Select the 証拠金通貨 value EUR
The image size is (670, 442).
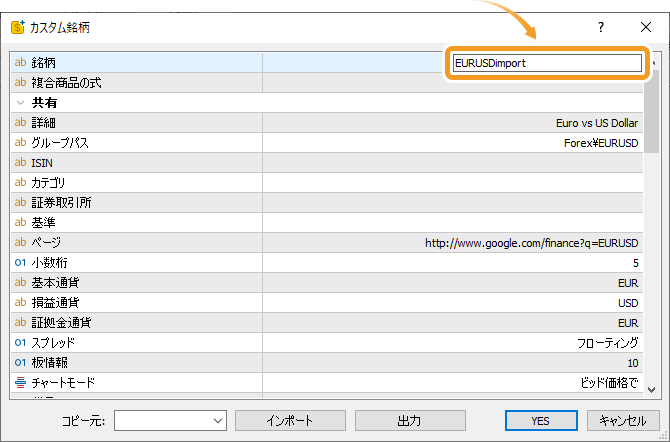pyautogui.click(x=628, y=323)
